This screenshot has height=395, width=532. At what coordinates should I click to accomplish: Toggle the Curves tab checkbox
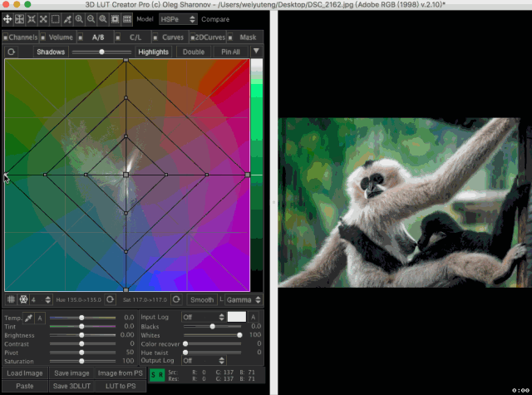[155, 37]
